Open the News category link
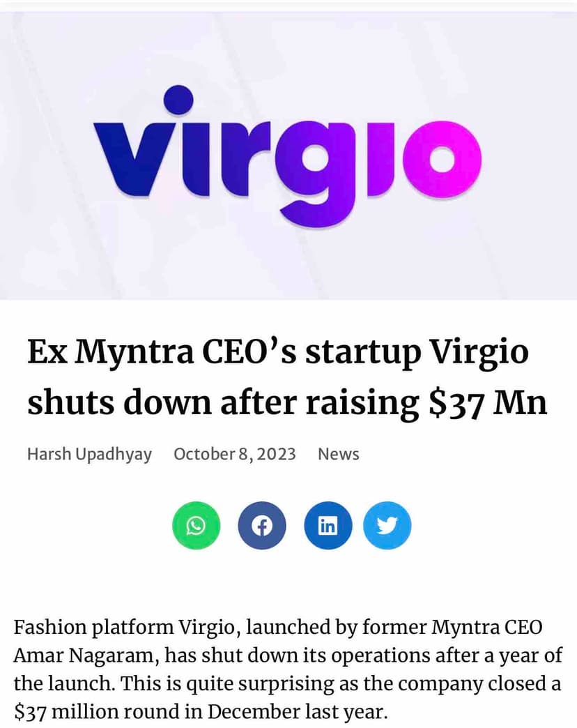Viewport: 577px width, 728px height. pyautogui.click(x=338, y=454)
